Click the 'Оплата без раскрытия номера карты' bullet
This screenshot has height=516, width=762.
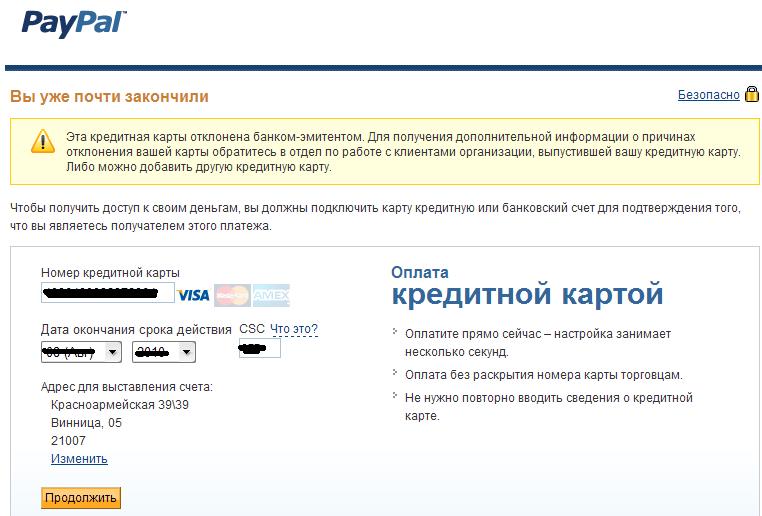(x=544, y=375)
